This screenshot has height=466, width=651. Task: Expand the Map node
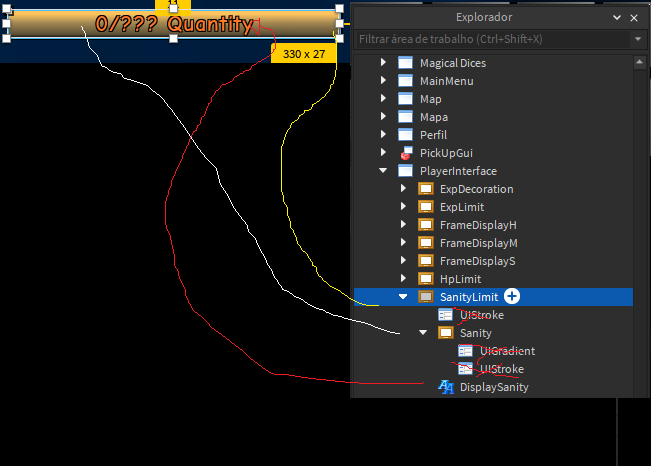[383, 98]
